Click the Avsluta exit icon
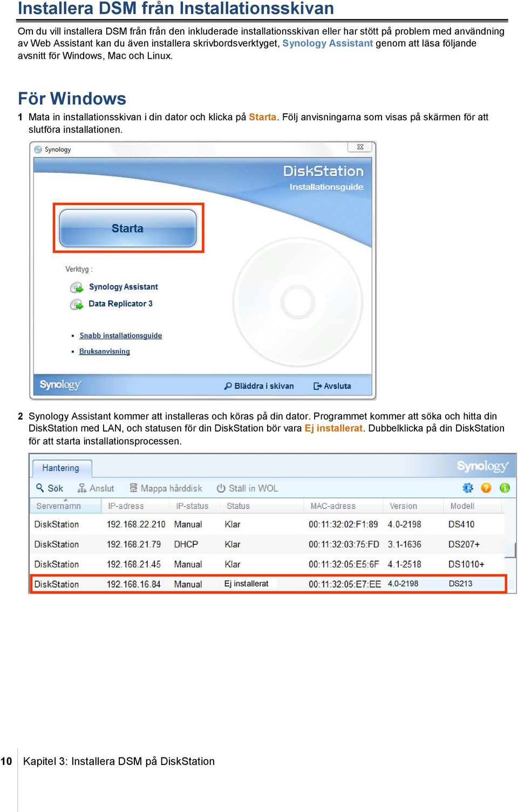This screenshot has width=518, height=812. (x=318, y=386)
